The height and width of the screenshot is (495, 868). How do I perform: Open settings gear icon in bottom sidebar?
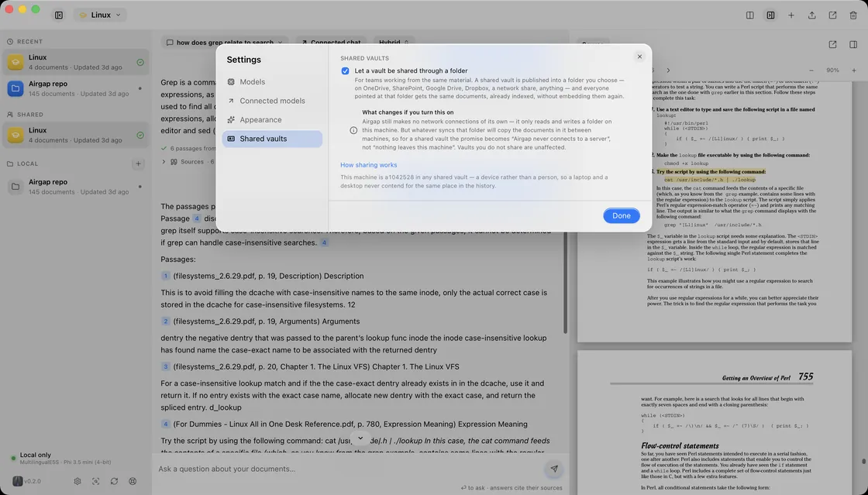(77, 481)
